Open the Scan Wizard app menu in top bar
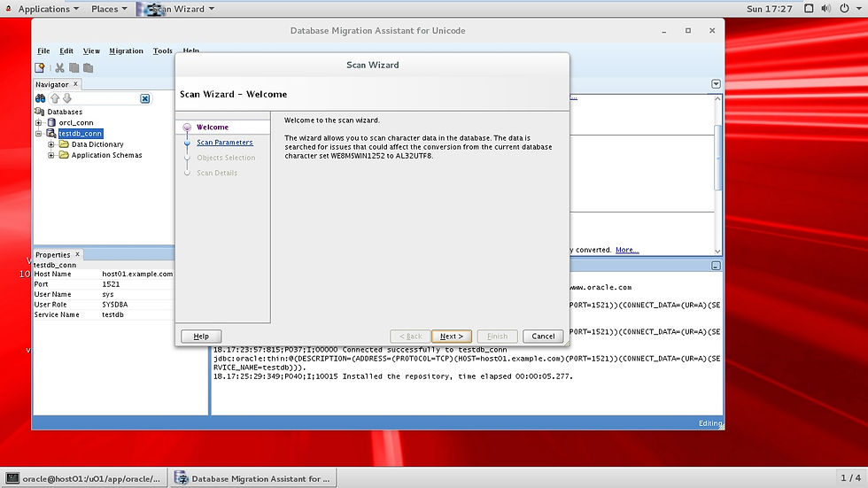The width and height of the screenshot is (868, 488). click(x=177, y=9)
